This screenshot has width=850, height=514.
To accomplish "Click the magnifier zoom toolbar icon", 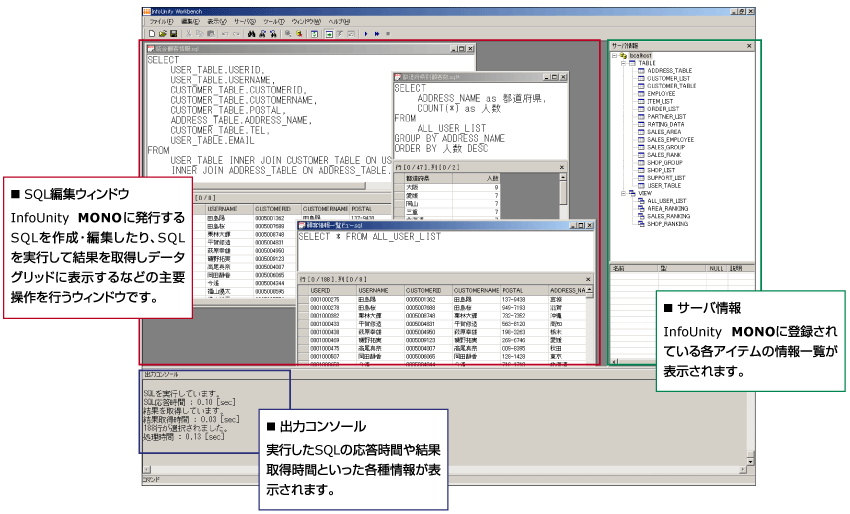I will coord(288,34).
